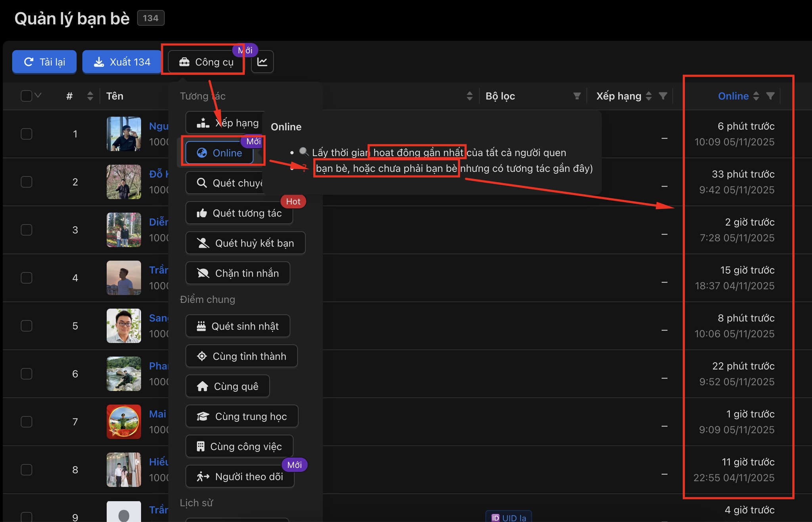The height and width of the screenshot is (522, 812).
Task: Select Người theo dõi tool
Action: [x=240, y=476]
